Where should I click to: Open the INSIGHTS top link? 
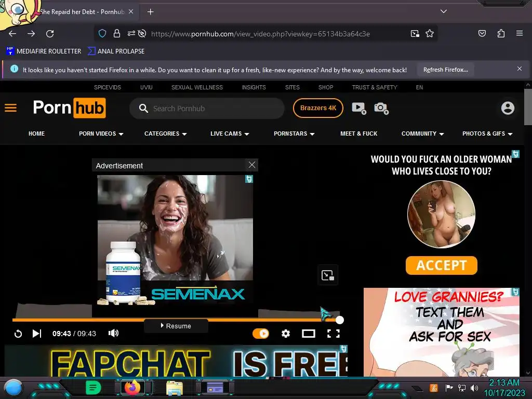pos(254,87)
